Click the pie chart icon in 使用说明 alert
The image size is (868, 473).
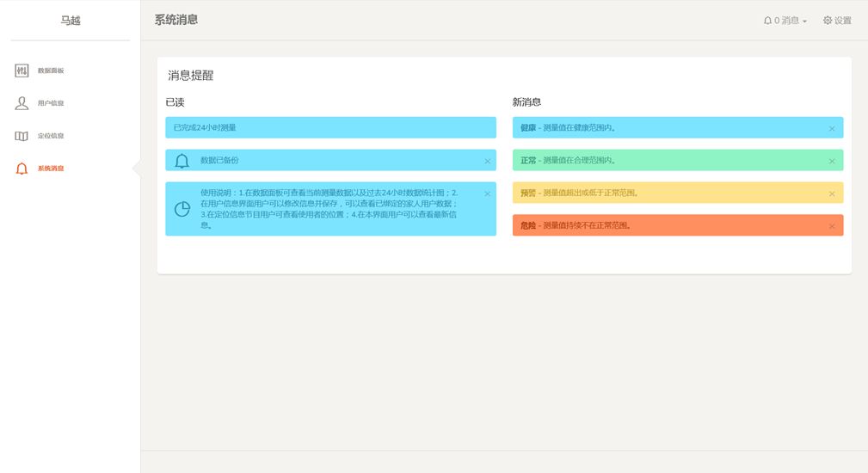pos(182,209)
